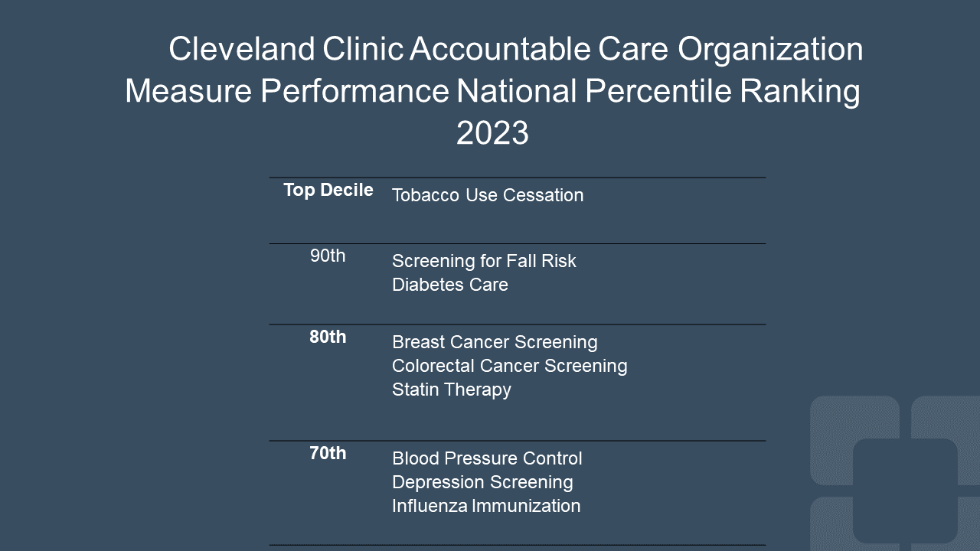The width and height of the screenshot is (980, 551).
Task: Click the center dark square of the logo
Action: [905, 491]
